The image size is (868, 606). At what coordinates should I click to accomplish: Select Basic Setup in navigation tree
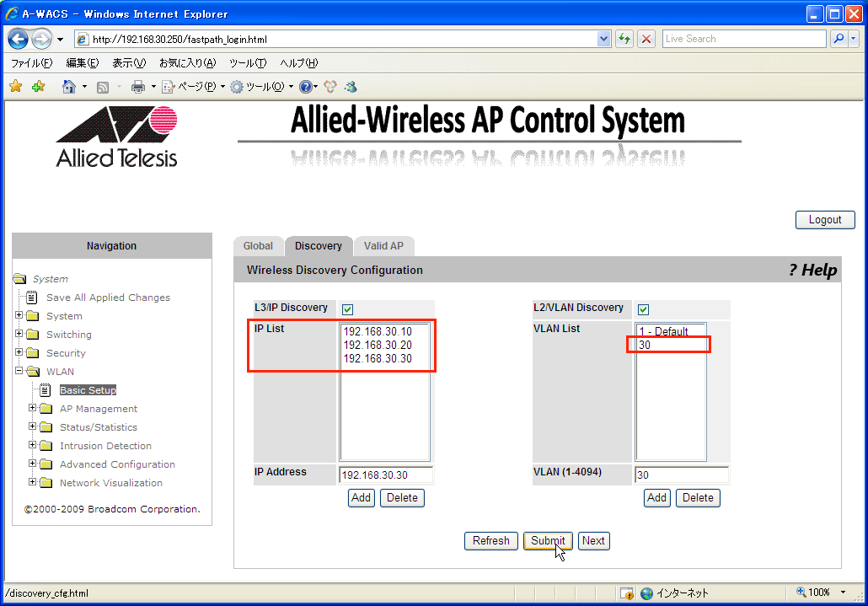click(88, 390)
